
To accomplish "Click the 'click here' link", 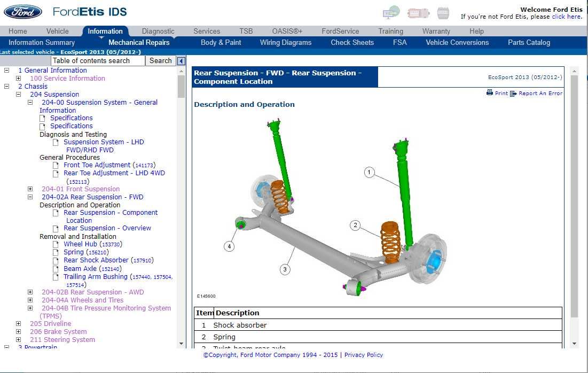I will click(567, 17).
